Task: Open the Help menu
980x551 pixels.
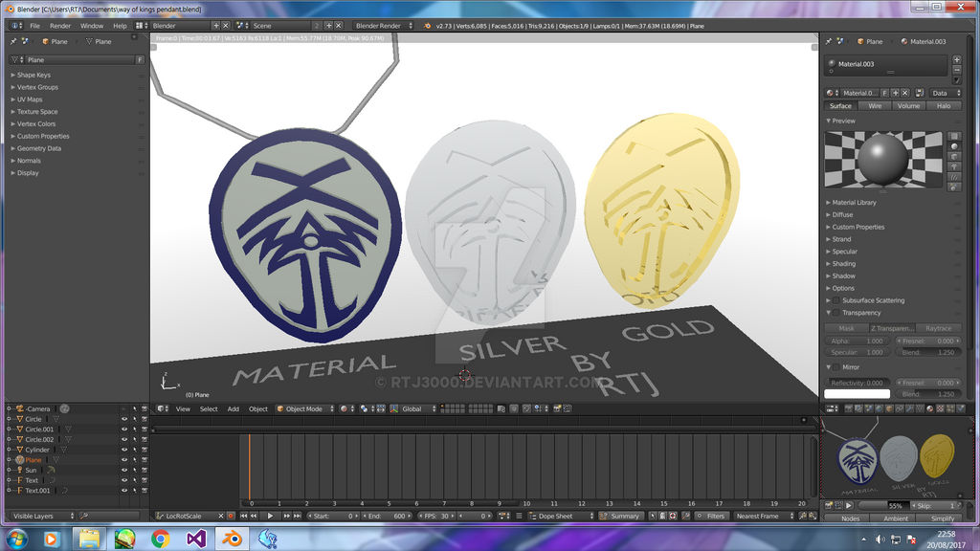Action: click(x=120, y=26)
